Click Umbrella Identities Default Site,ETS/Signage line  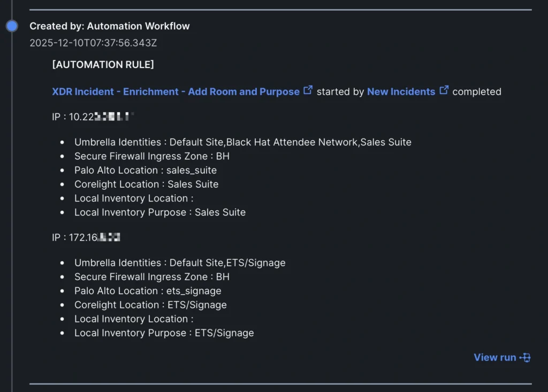pos(180,263)
